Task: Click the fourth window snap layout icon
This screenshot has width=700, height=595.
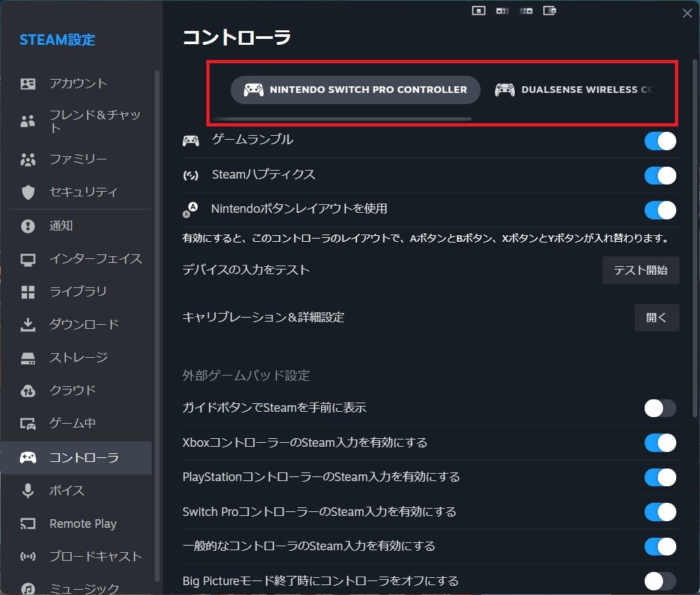Action: (x=550, y=11)
